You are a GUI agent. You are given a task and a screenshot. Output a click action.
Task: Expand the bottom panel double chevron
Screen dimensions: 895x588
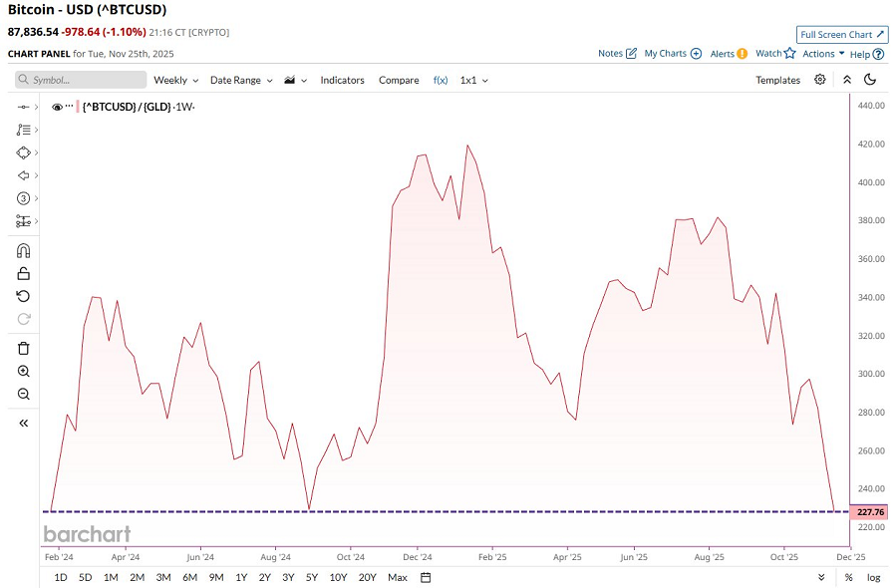tap(821, 577)
